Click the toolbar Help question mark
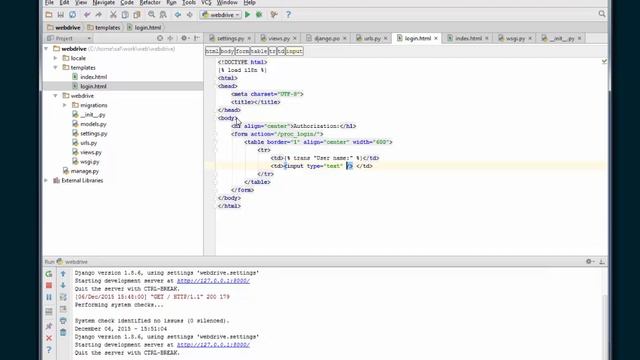 (x=288, y=15)
